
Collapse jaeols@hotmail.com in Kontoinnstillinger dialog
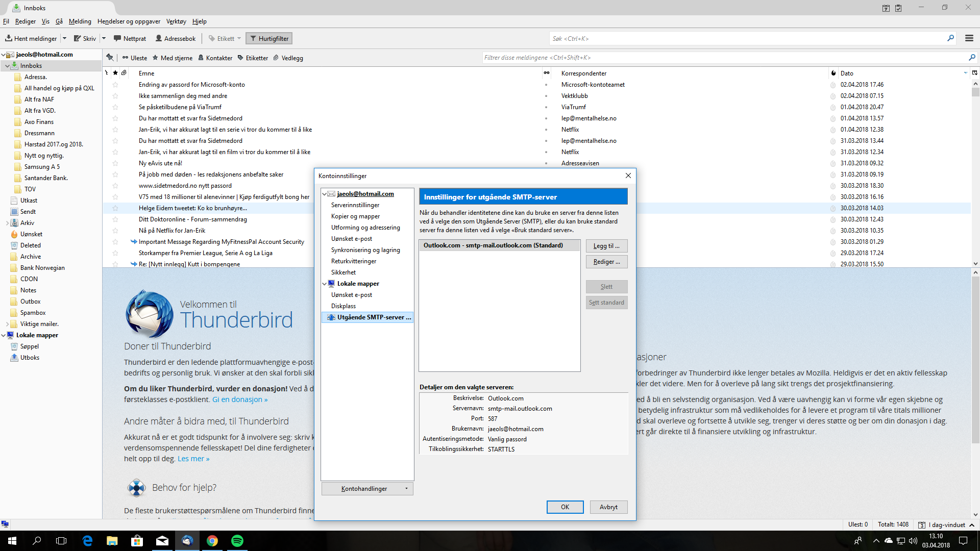[324, 194]
